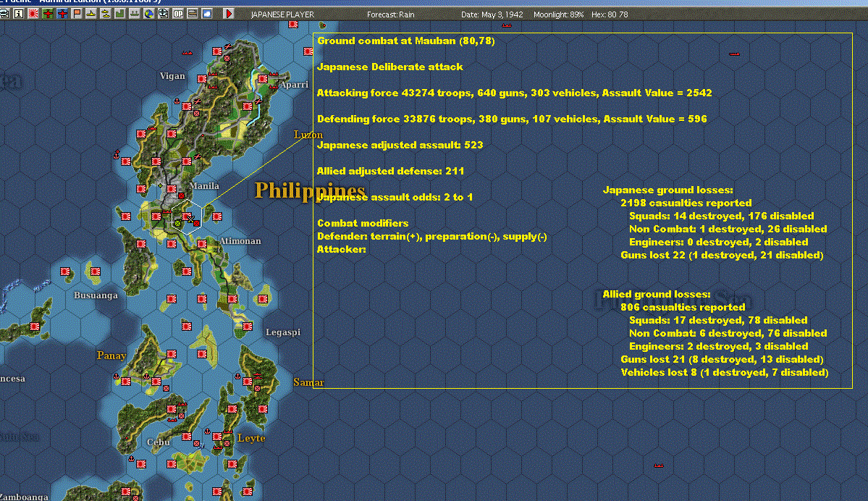Image resolution: width=868 pixels, height=501 pixels.
Task: Click the 'Allied ground losses:' heading
Action: pyautogui.click(x=657, y=295)
